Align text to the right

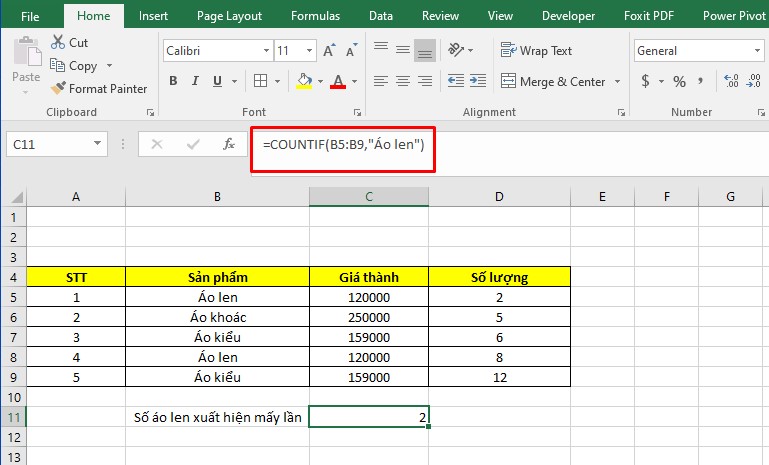(425, 80)
